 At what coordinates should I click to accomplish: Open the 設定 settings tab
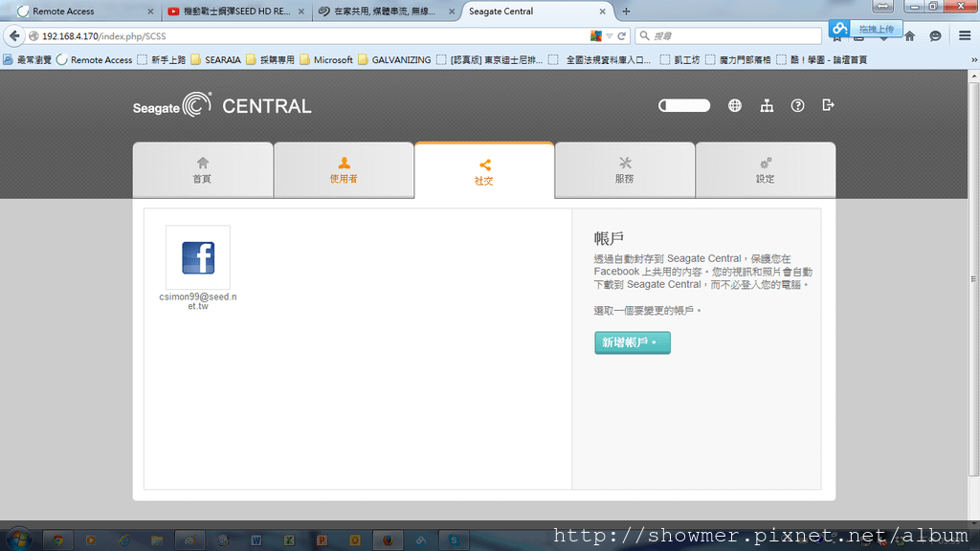(766, 170)
